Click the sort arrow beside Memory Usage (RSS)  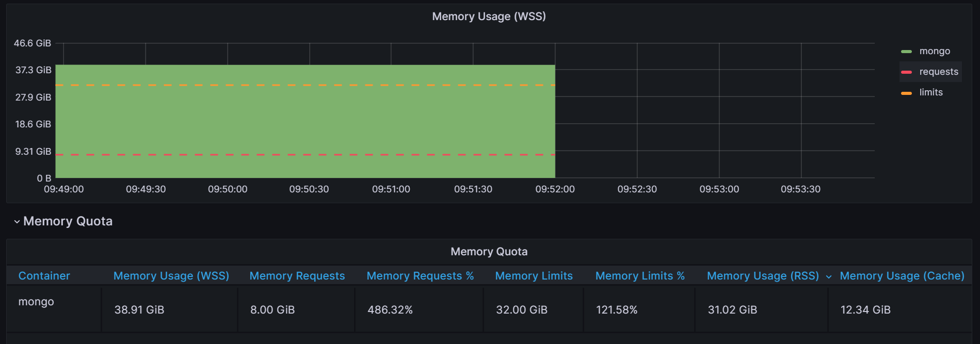pyautogui.click(x=829, y=277)
